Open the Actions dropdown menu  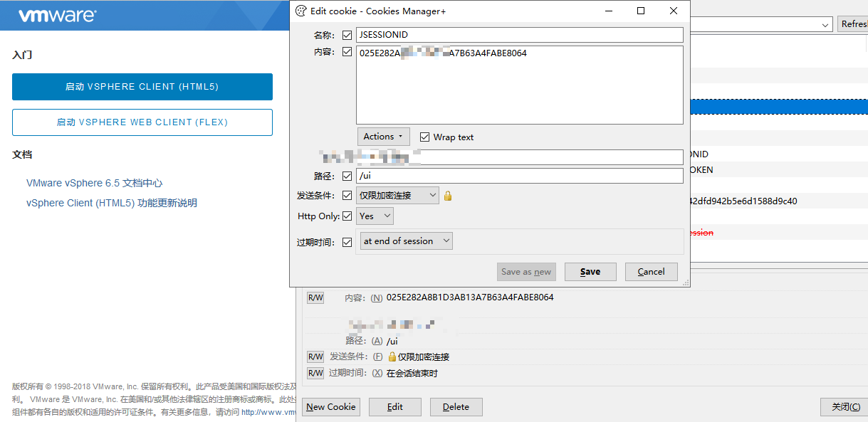tap(383, 137)
